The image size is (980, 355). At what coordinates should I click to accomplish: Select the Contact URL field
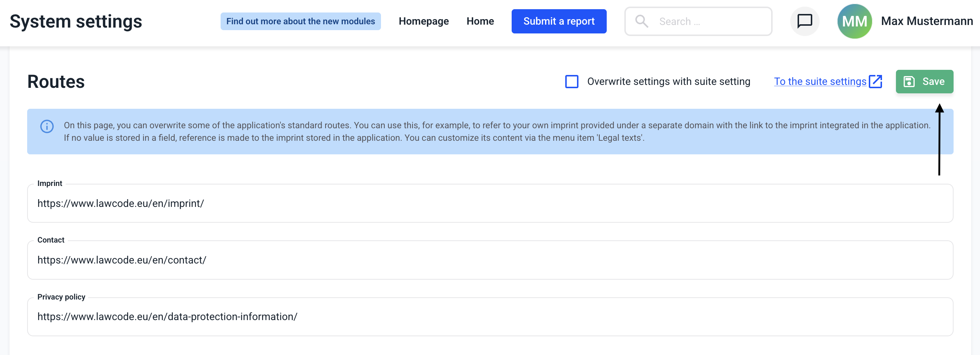[490, 260]
